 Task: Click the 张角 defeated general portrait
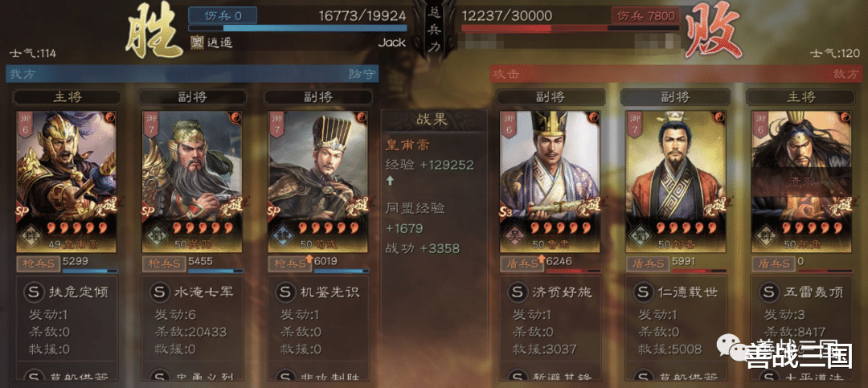(x=801, y=182)
